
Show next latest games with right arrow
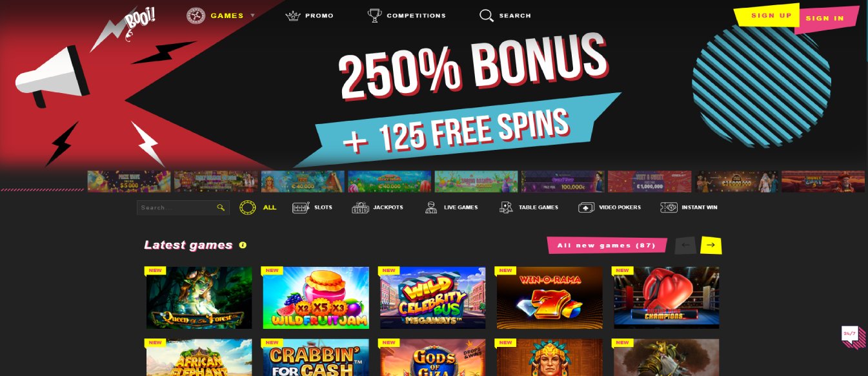[711, 245]
